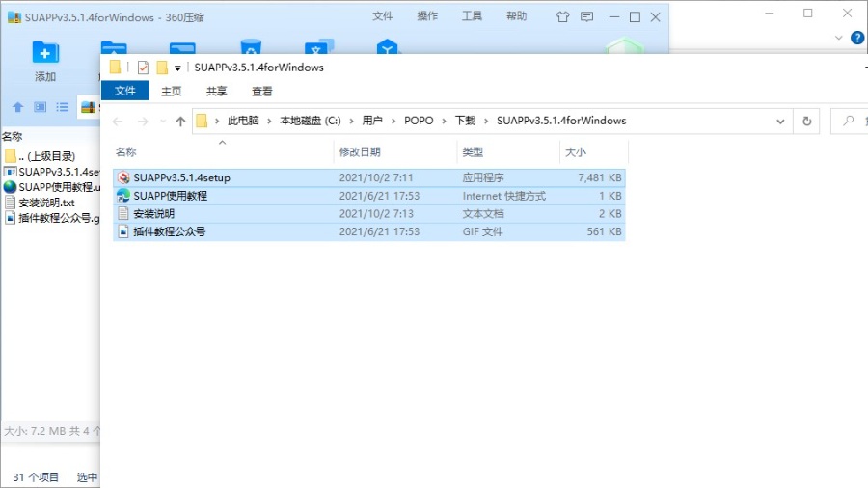
Task: Click the 360压缩 app logo in title bar
Action: (x=14, y=17)
